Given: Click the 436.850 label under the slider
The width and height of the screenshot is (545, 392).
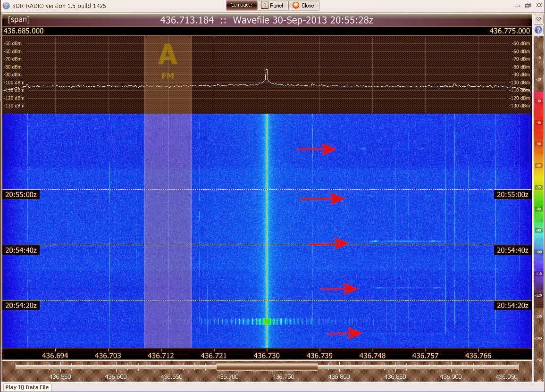Looking at the screenshot, I should (x=395, y=377).
